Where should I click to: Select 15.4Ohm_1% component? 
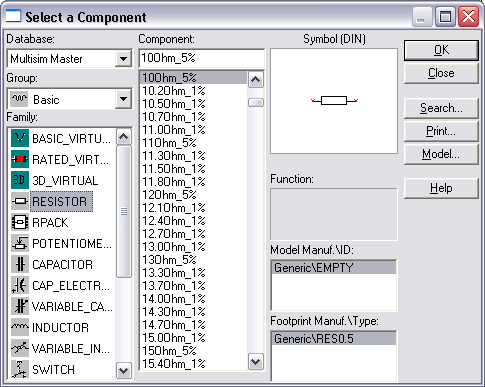[x=193, y=364]
